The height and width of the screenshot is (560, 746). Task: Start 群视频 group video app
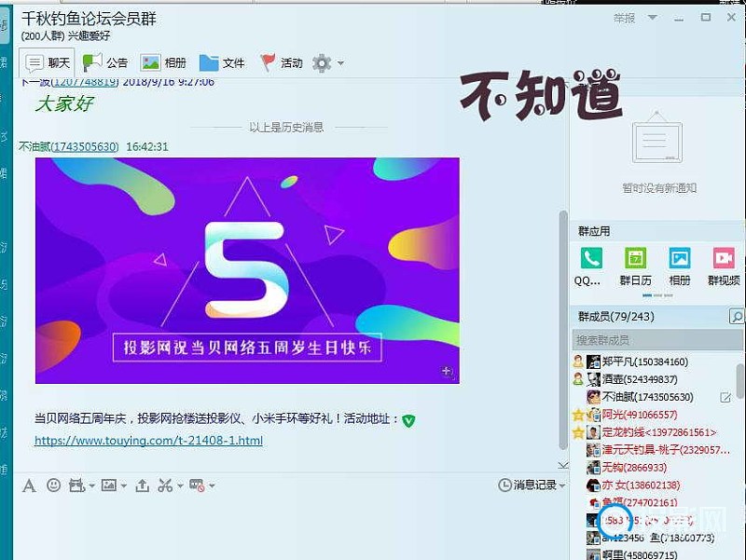[x=724, y=266]
